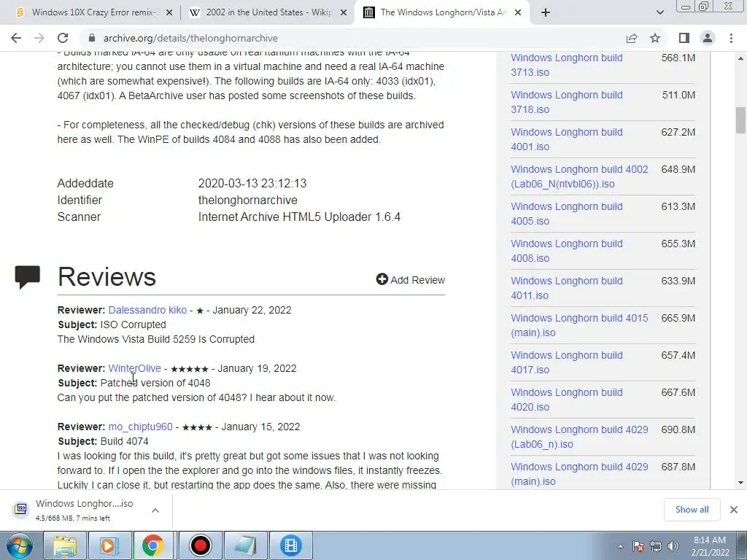Download Windows Longhorn build 4015 (main).iso
747x560 pixels.
pyautogui.click(x=579, y=324)
